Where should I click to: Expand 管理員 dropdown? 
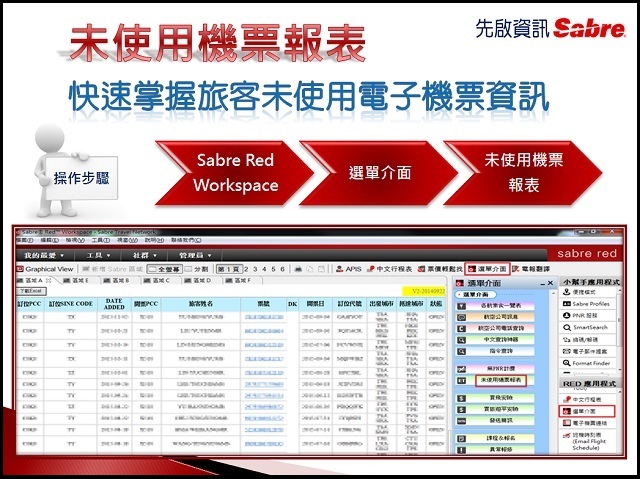tap(195, 255)
